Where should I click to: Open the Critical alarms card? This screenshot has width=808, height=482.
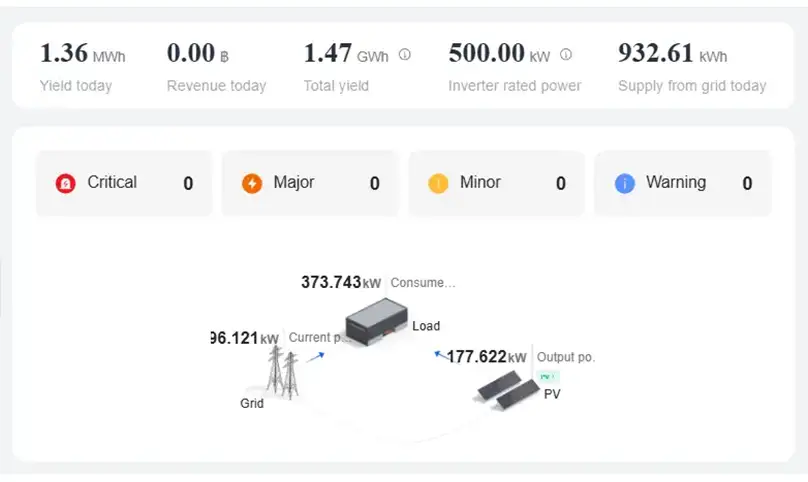coord(124,183)
